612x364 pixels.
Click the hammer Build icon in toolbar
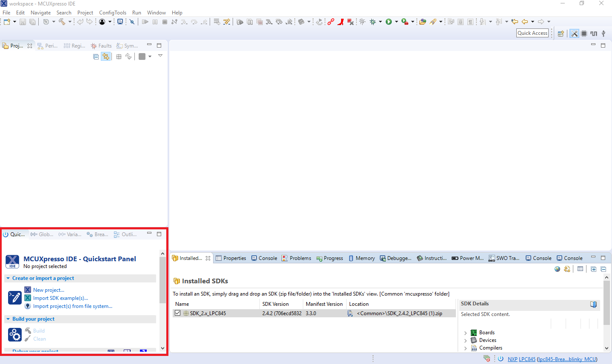tap(62, 22)
